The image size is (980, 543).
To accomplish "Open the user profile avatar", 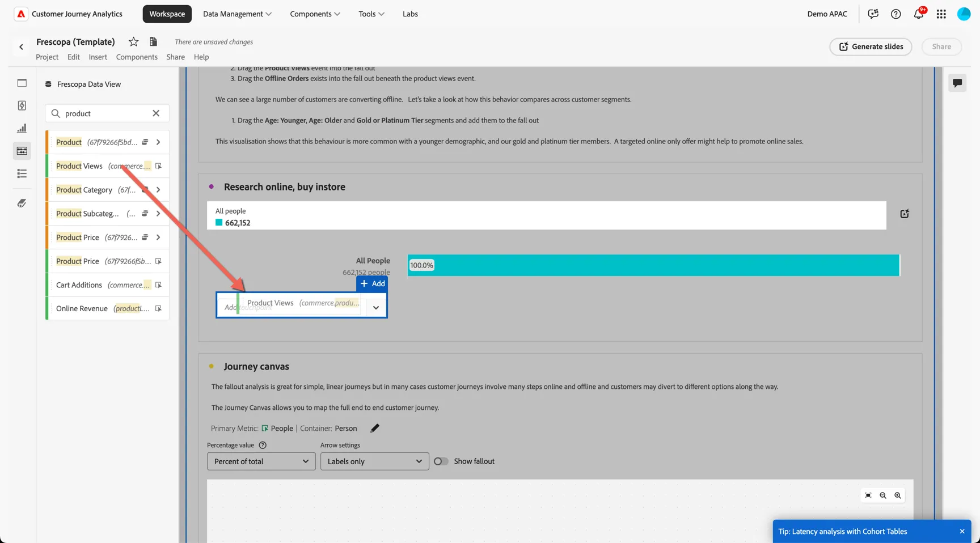I will [x=964, y=14].
